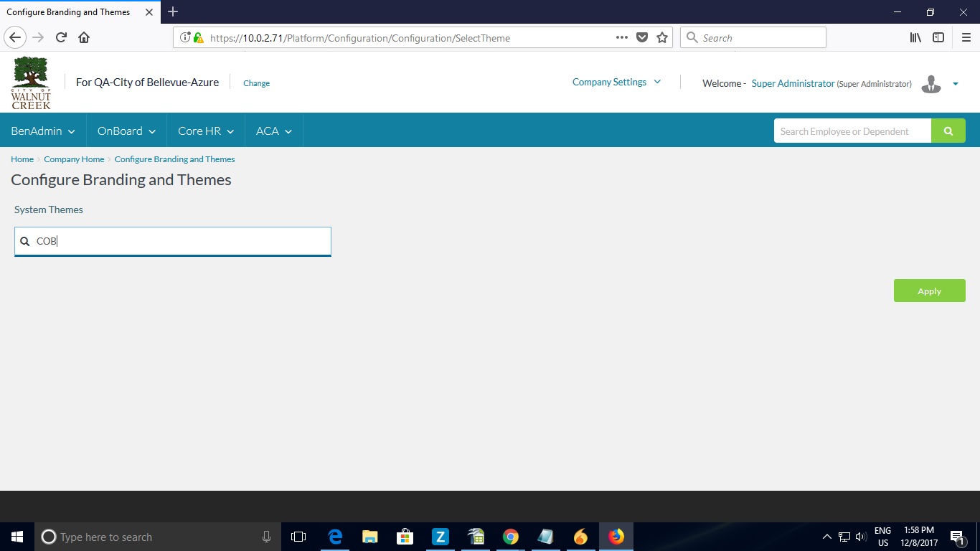Image resolution: width=980 pixels, height=551 pixels.
Task: Open Google Chrome from the taskbar
Action: coord(510,537)
